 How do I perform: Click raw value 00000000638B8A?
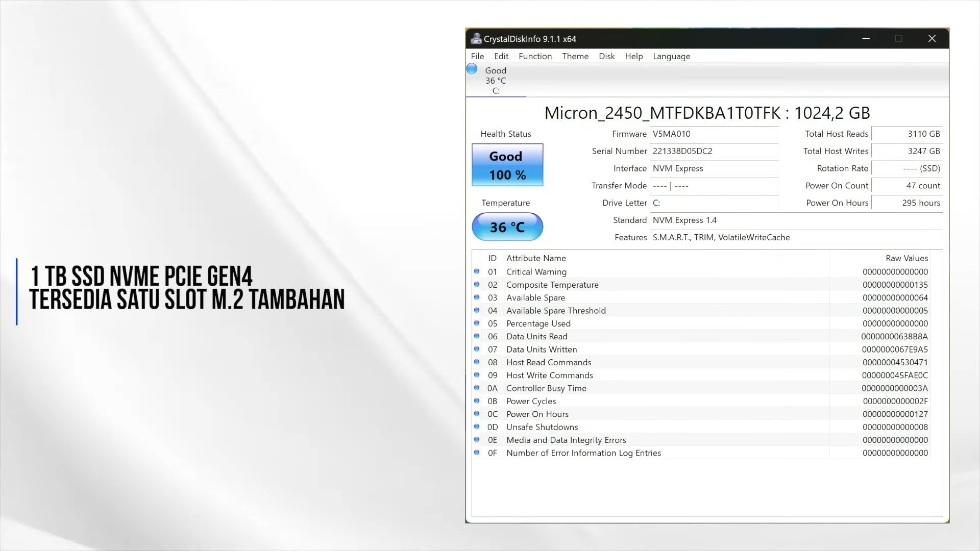point(894,336)
